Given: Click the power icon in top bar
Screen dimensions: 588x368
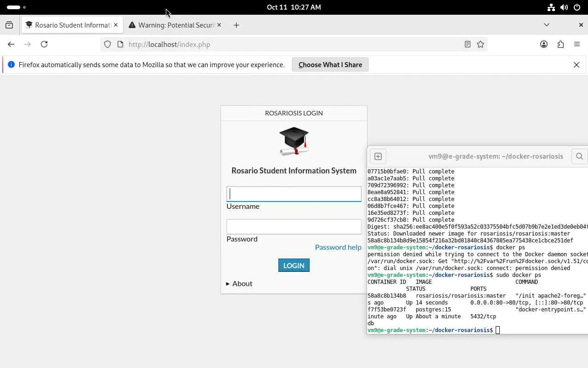Looking at the screenshot, I should (577, 7).
